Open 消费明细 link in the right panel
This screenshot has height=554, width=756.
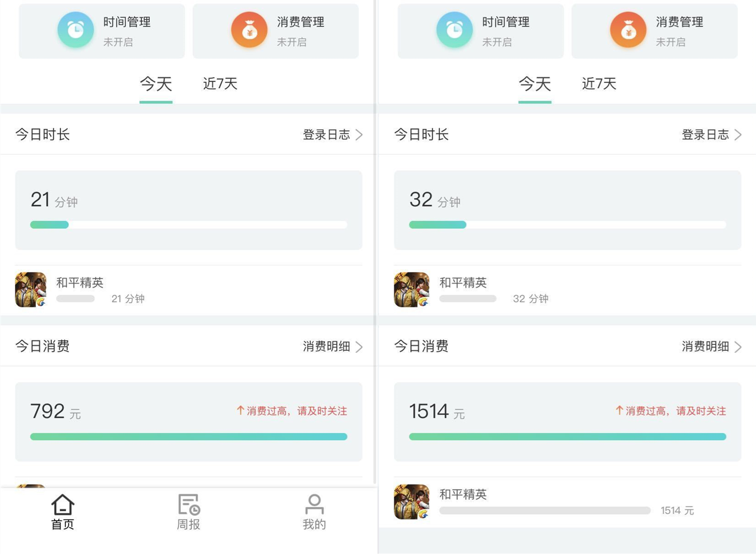pos(706,346)
